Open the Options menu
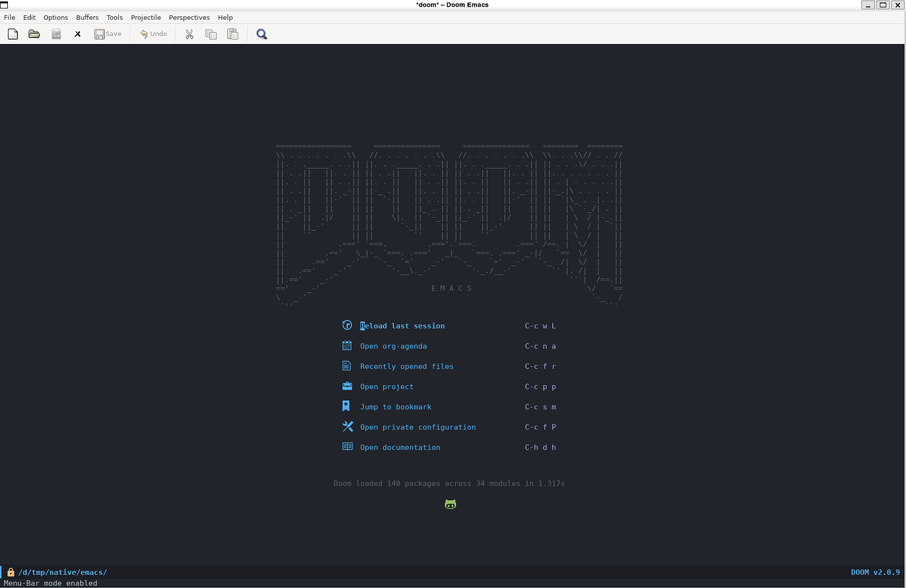This screenshot has width=906, height=588. pos(56,18)
